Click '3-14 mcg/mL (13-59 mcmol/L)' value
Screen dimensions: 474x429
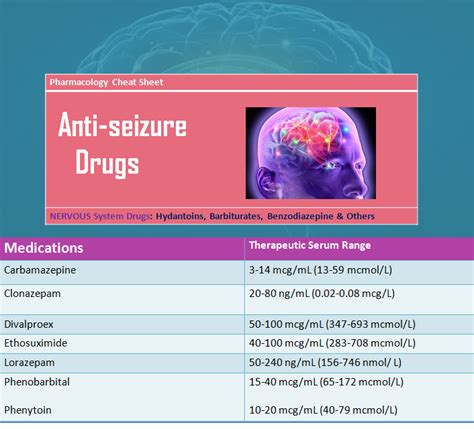click(x=320, y=270)
